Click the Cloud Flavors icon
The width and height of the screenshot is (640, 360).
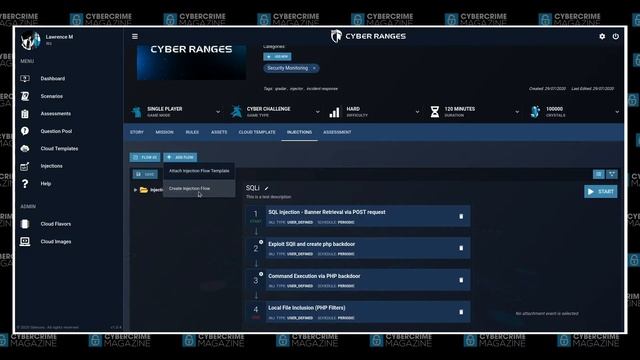(25, 224)
